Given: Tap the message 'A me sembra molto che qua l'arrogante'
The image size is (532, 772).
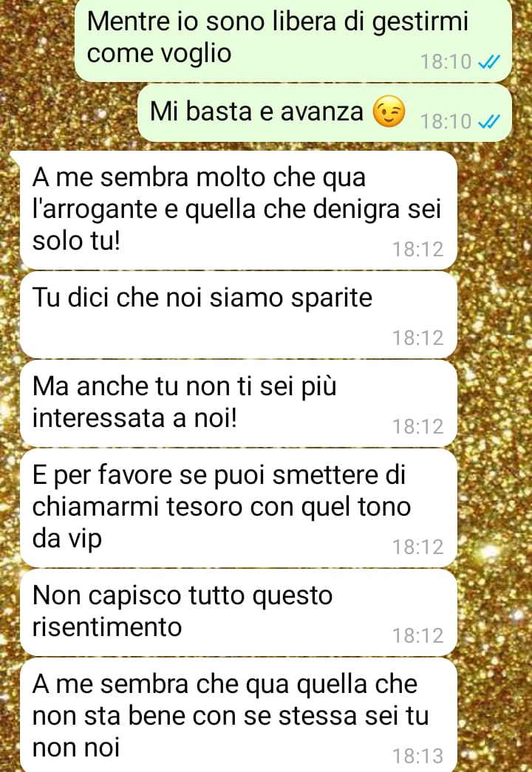Looking at the screenshot, I should (x=239, y=211).
